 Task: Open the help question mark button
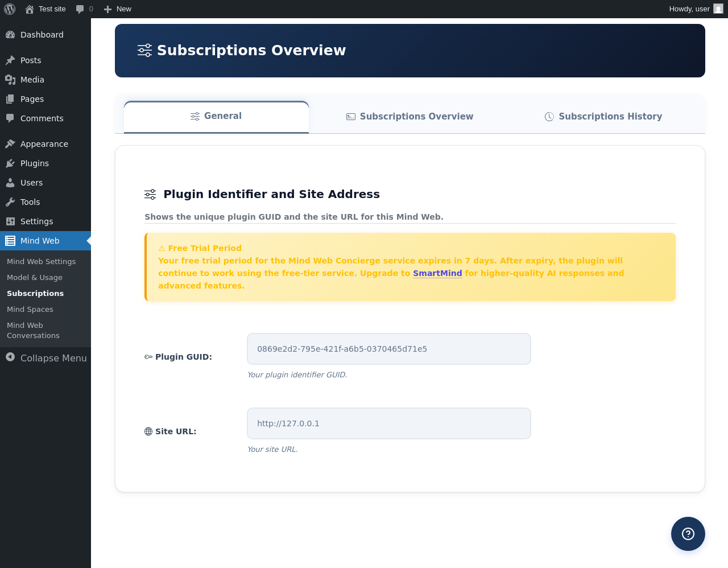pos(688,534)
